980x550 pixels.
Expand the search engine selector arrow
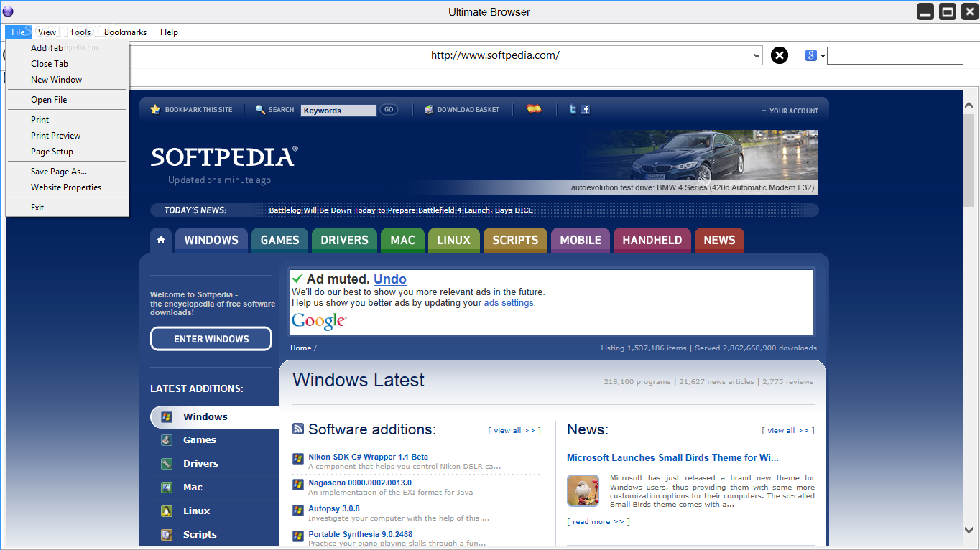[x=823, y=56]
